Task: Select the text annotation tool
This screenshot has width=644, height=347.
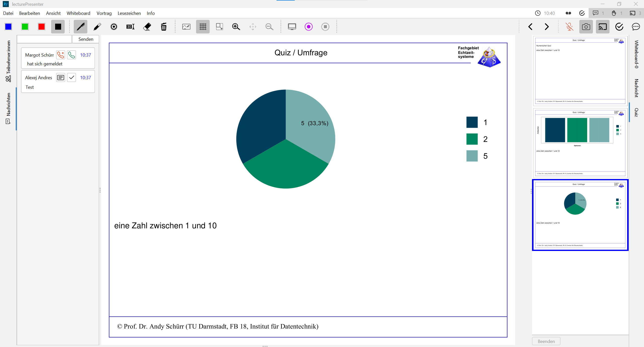Action: 130,27
